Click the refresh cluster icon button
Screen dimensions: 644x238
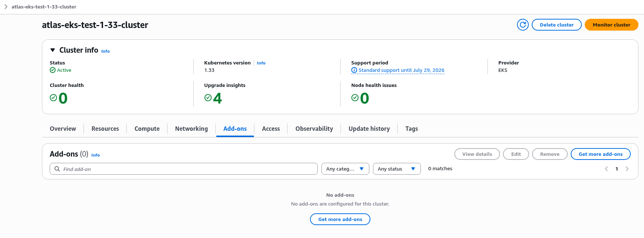[x=522, y=25]
